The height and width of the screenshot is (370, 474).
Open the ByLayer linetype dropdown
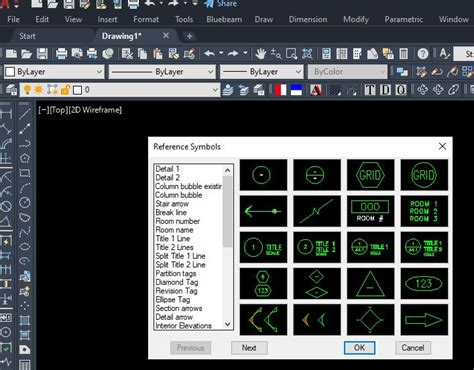[x=162, y=72]
